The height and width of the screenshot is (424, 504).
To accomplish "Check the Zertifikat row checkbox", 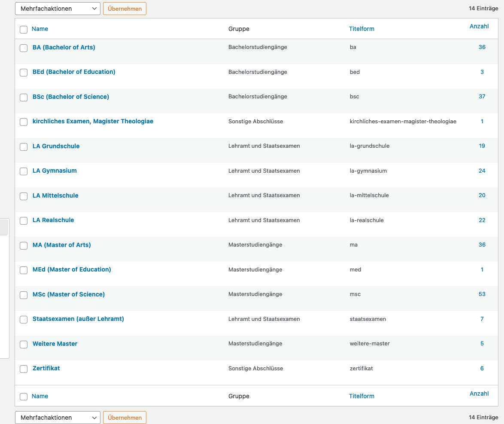I will tap(24, 369).
